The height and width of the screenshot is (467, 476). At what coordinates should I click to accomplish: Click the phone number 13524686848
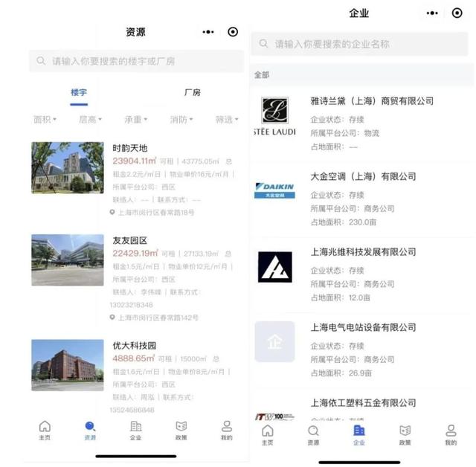[x=132, y=410]
